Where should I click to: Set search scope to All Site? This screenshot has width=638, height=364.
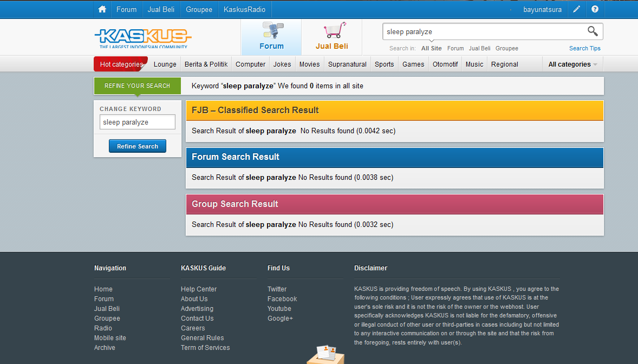(x=431, y=48)
